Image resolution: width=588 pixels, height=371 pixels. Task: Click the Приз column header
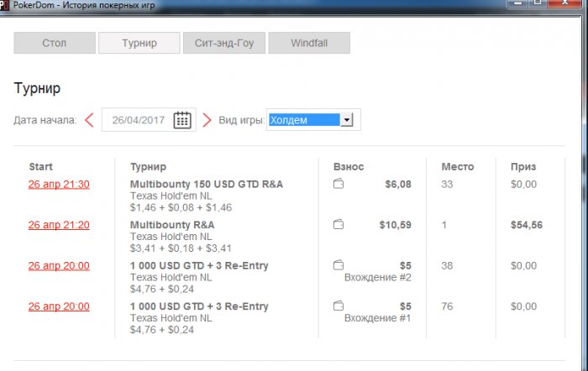pyautogui.click(x=523, y=167)
